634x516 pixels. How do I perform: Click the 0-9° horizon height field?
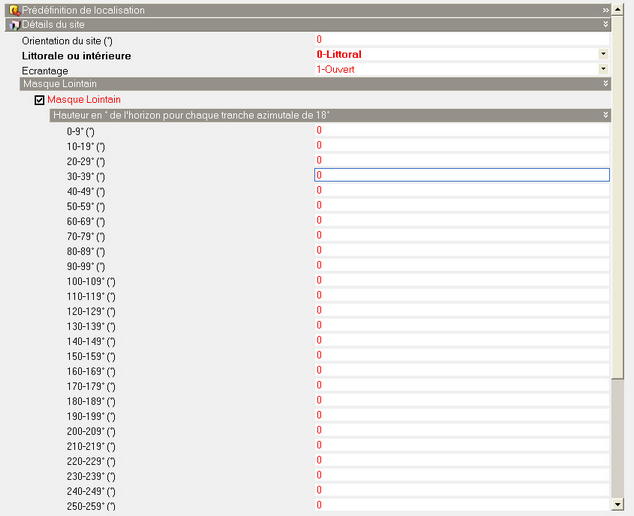pos(460,130)
